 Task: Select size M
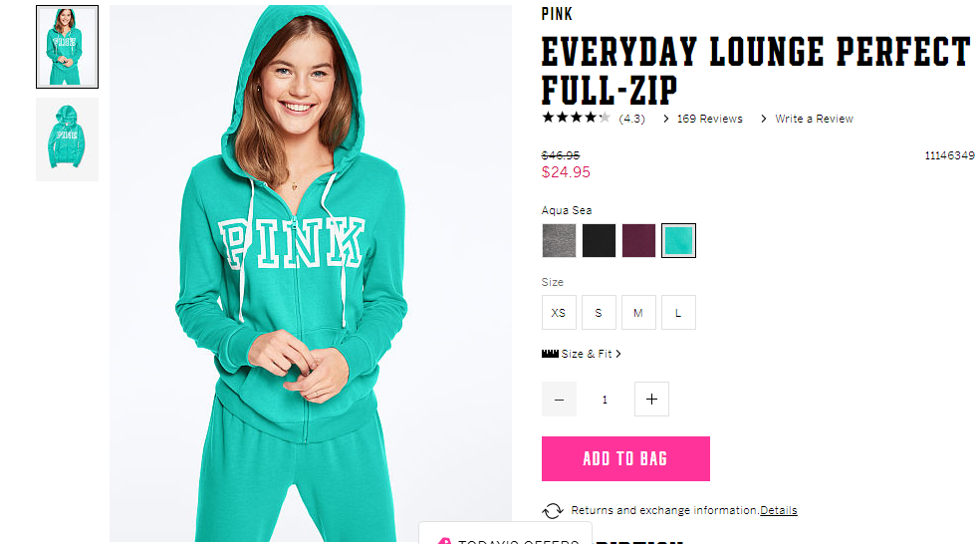coord(638,313)
